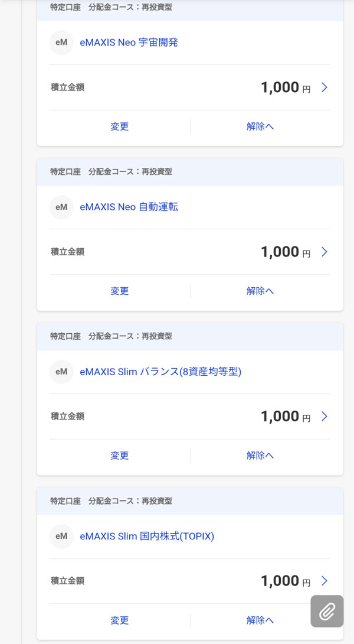Tap 解除へ for eMAXIS Slim バランス fund
The width and height of the screenshot is (354, 644).
[260, 456]
